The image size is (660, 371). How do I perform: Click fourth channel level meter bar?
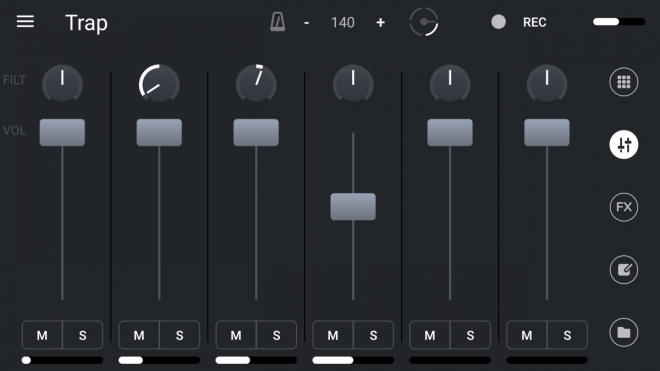coord(353,360)
